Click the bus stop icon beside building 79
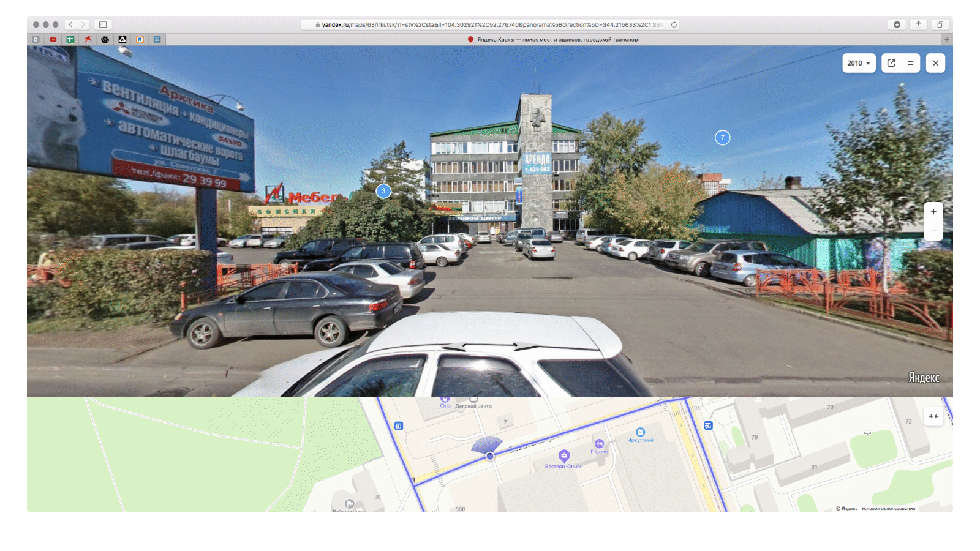980x551 pixels. 708,425
